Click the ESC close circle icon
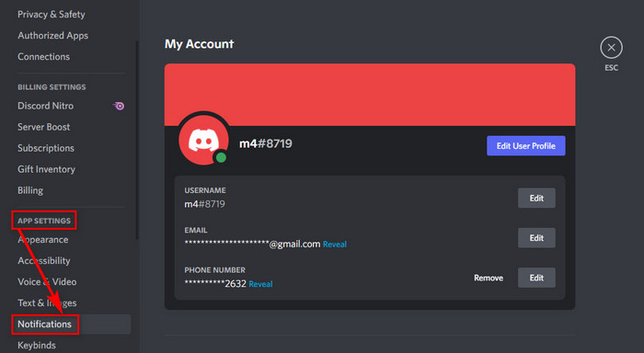The width and height of the screenshot is (644, 353). [611, 48]
